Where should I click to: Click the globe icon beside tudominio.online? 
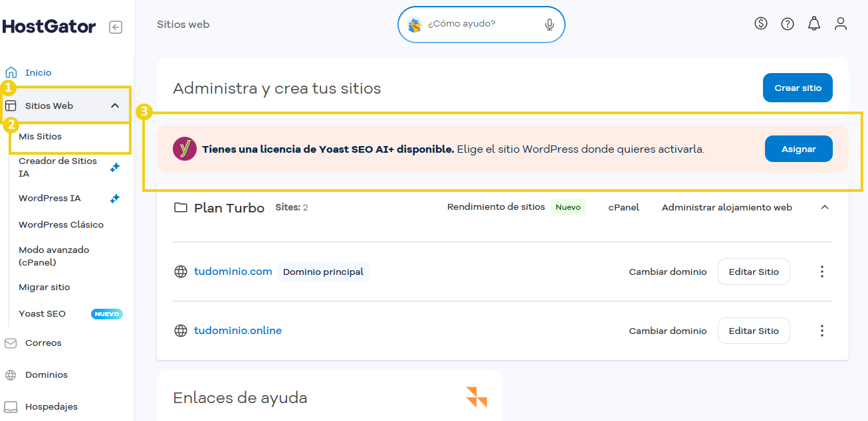pyautogui.click(x=181, y=331)
